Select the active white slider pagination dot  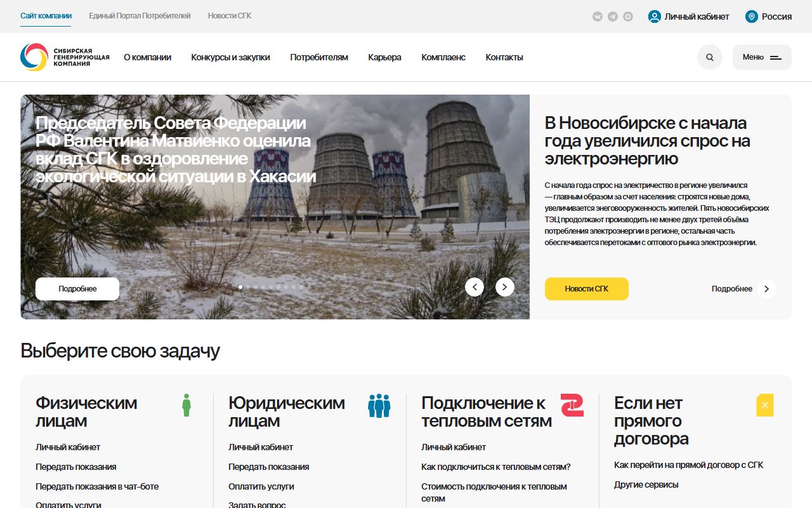[240, 287]
